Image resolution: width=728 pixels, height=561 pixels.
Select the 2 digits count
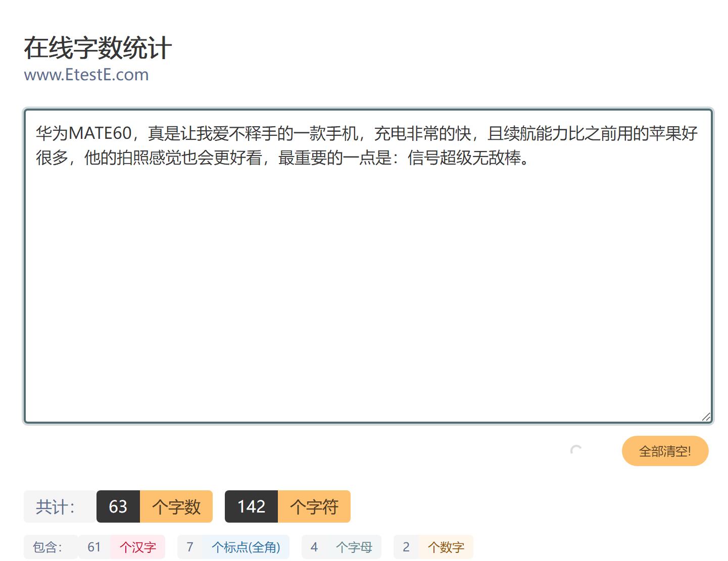pyautogui.click(x=406, y=547)
